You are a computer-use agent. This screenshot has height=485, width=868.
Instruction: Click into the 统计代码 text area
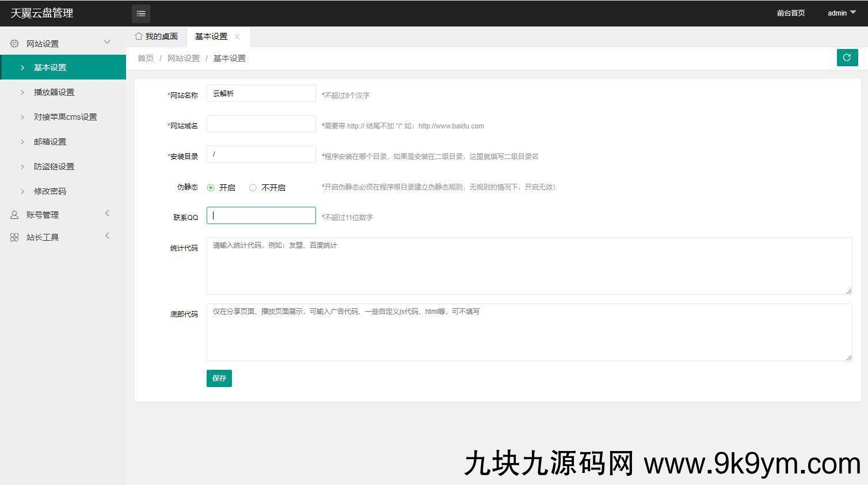(x=529, y=266)
